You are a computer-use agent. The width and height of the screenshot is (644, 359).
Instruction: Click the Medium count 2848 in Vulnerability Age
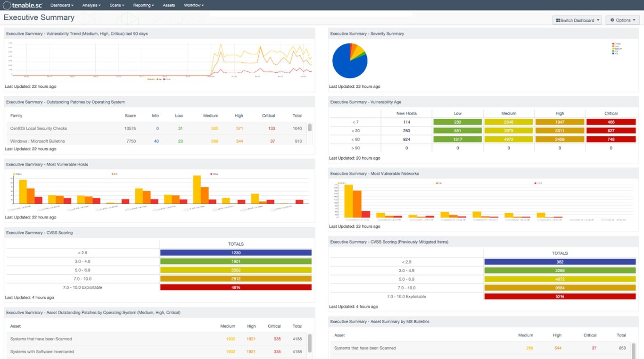pos(509,122)
